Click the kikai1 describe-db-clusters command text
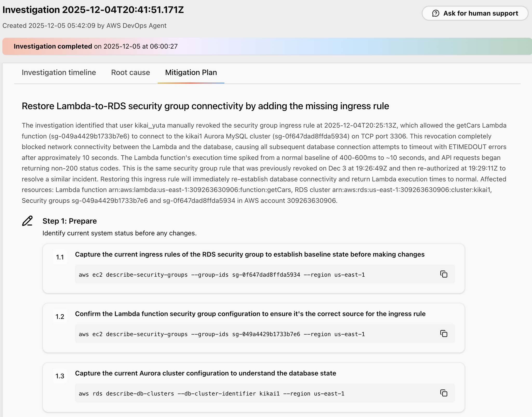 211,394
